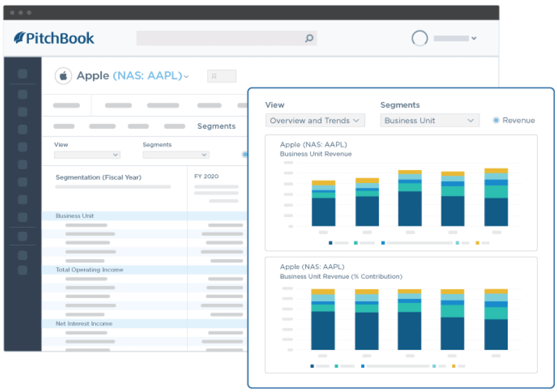557x392 pixels.
Task: Click the Segmentation (Fiscal Year) header
Action: [98, 177]
